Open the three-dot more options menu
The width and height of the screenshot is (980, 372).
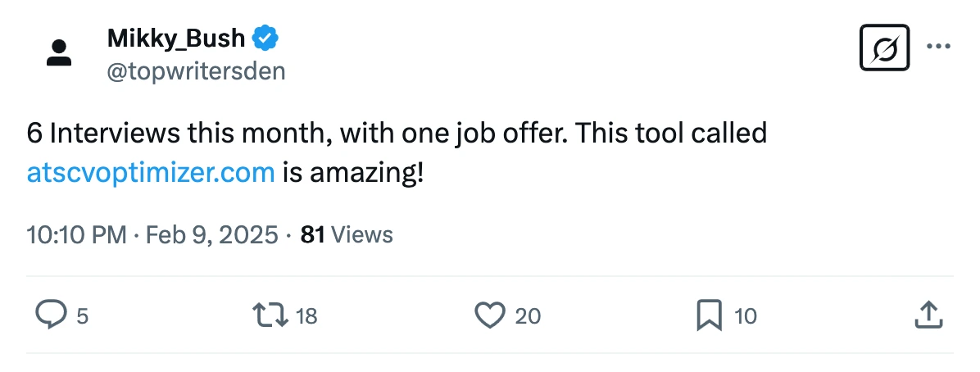(x=937, y=47)
